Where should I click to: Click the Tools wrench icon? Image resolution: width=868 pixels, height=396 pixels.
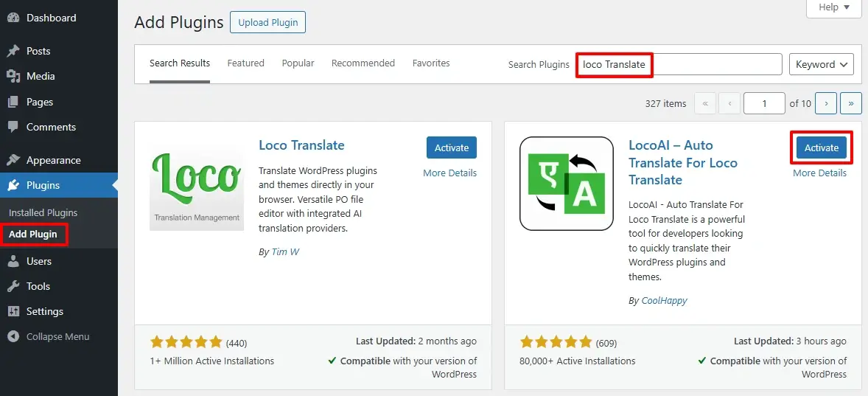pos(14,286)
